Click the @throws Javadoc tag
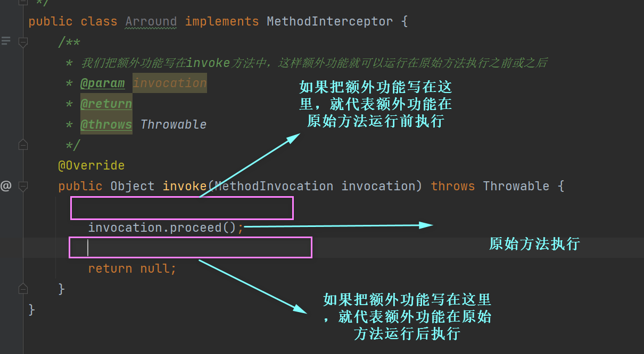Viewport: 644px width, 354px height. pos(106,124)
